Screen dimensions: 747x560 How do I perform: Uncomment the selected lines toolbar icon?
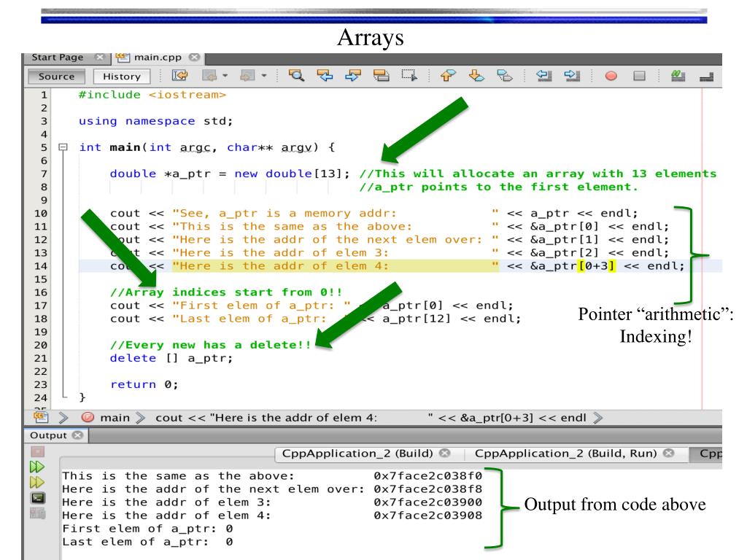pos(706,76)
